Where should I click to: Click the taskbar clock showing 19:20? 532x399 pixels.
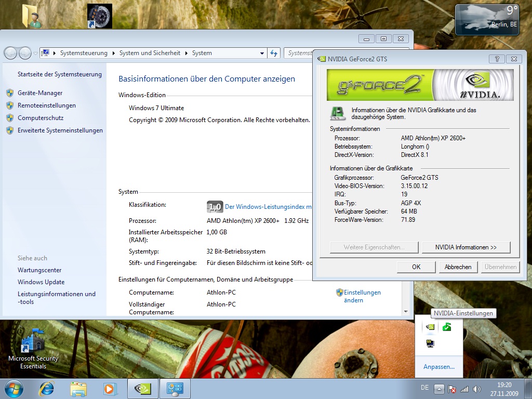[504, 389]
